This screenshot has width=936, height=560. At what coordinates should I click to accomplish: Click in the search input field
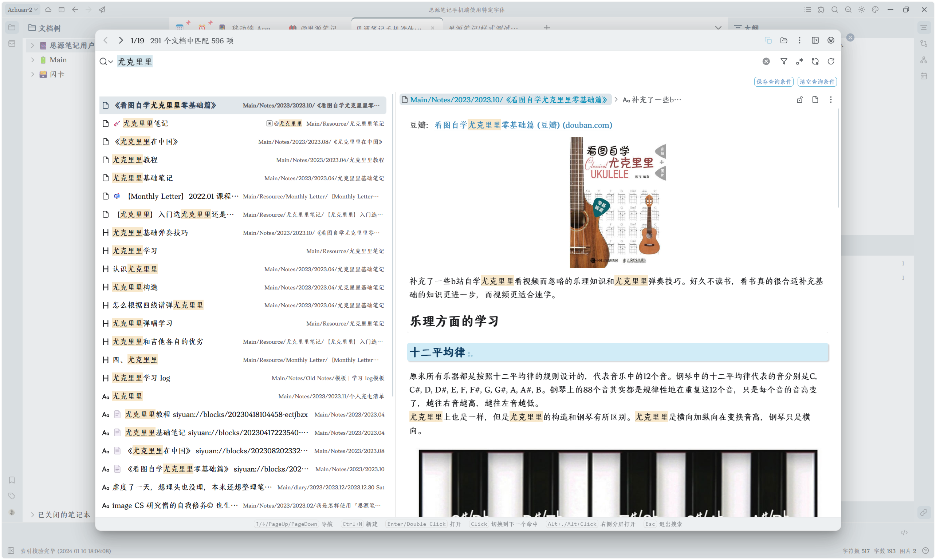coord(415,62)
